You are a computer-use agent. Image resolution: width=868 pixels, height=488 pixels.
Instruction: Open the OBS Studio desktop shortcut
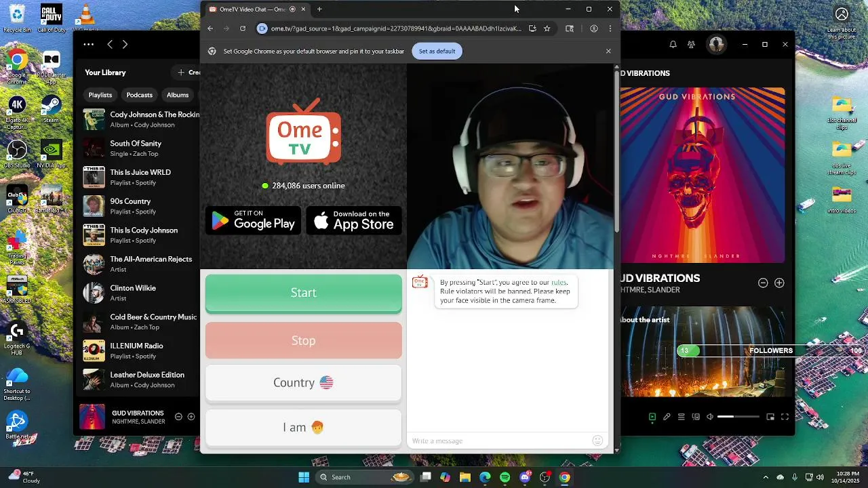[x=17, y=154]
